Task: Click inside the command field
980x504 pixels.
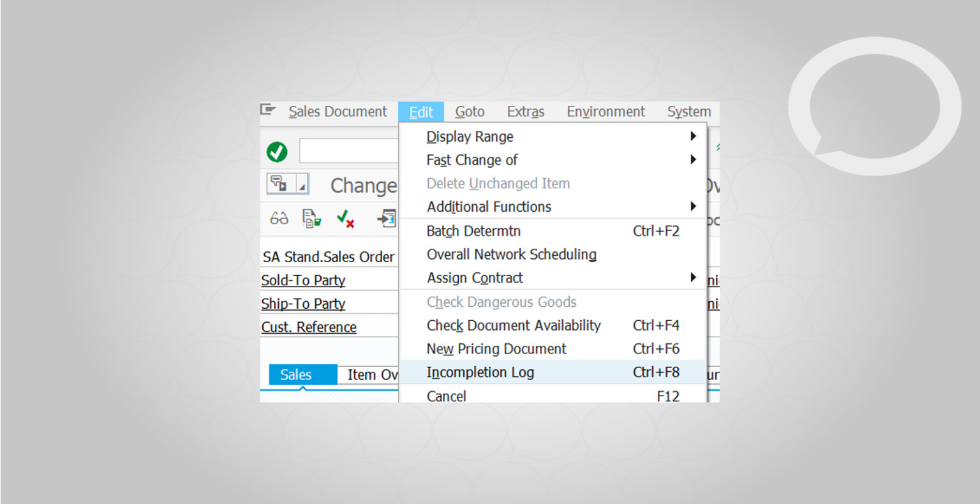Action: pos(349,151)
